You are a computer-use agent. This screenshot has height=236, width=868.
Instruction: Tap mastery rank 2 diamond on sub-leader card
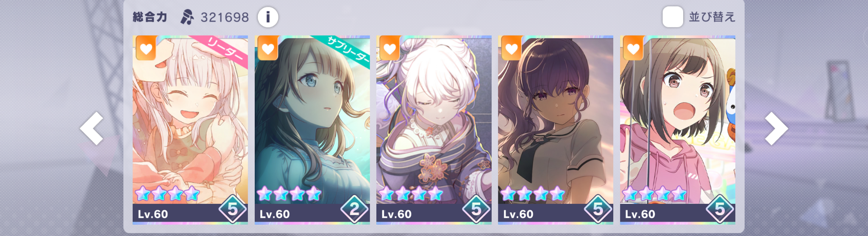[355, 209]
